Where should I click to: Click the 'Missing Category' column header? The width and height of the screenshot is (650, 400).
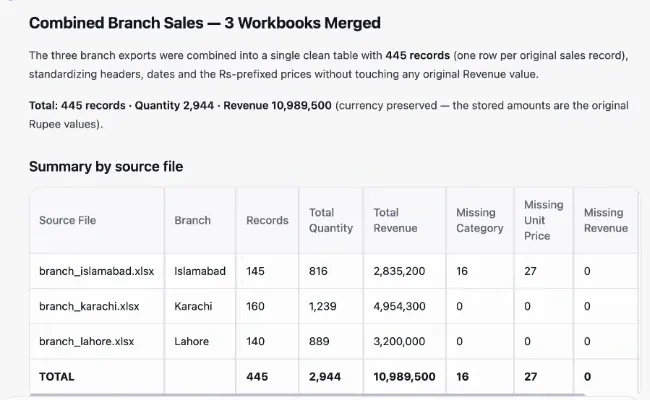480,220
